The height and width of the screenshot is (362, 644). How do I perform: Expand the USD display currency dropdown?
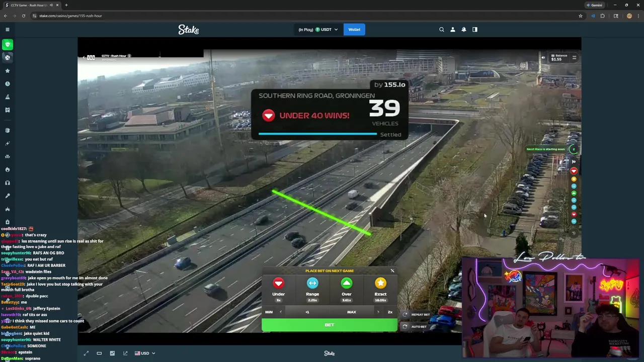point(145,353)
